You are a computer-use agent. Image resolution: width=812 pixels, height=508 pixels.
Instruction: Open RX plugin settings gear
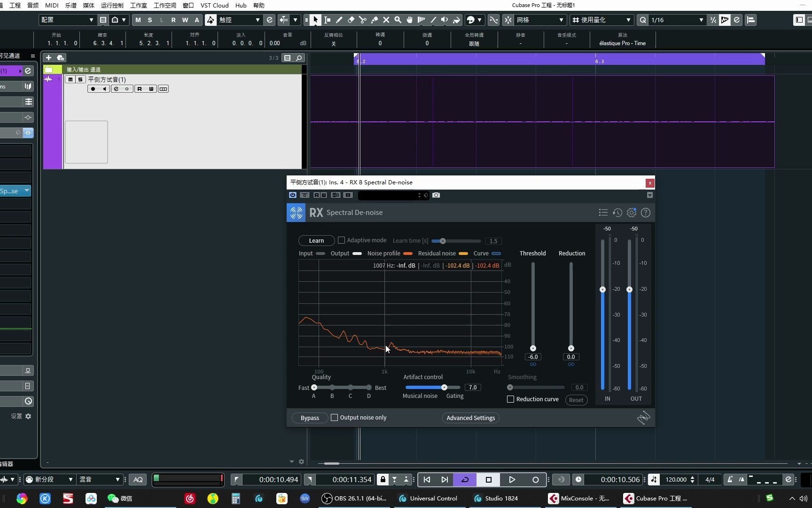point(632,213)
